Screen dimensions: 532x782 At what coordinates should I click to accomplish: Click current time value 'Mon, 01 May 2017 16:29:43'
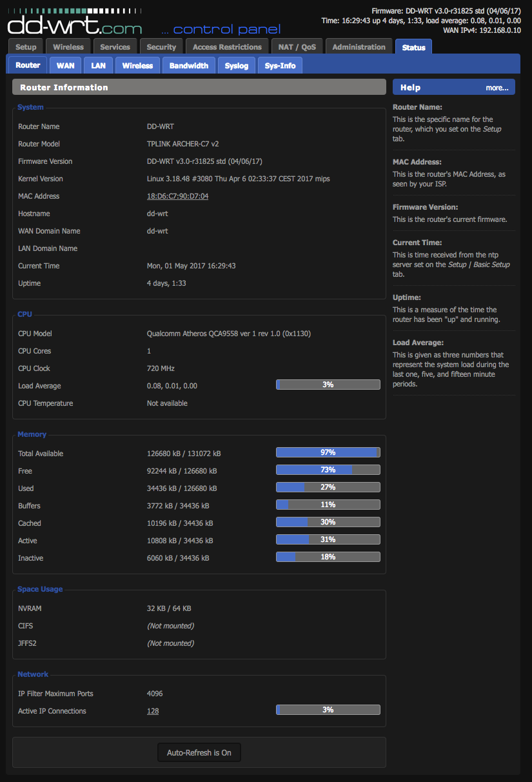tap(192, 266)
